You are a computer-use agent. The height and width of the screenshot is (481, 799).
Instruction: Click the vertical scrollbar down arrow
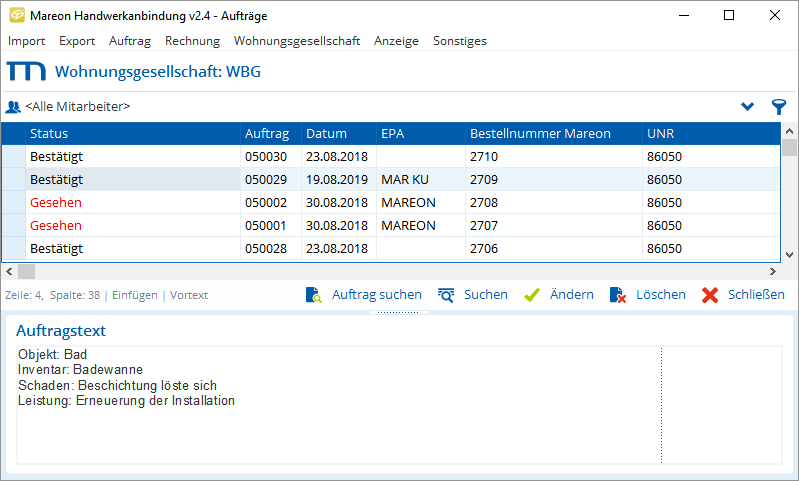789,255
